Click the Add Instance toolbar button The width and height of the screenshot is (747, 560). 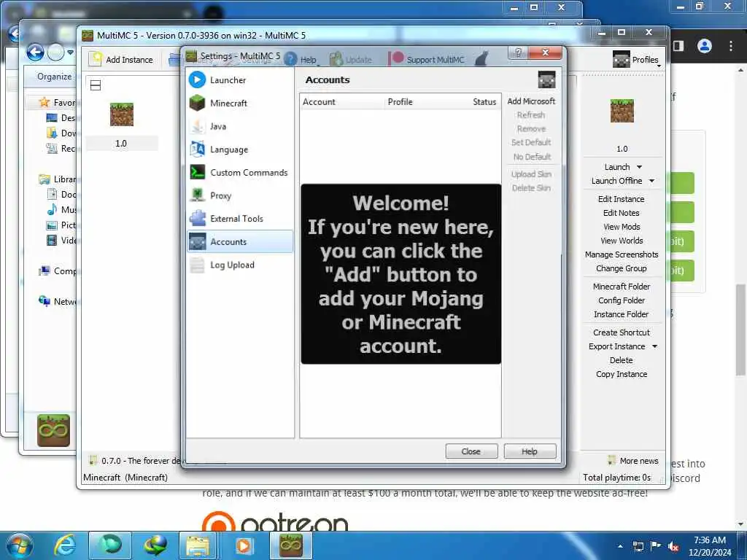pos(122,60)
